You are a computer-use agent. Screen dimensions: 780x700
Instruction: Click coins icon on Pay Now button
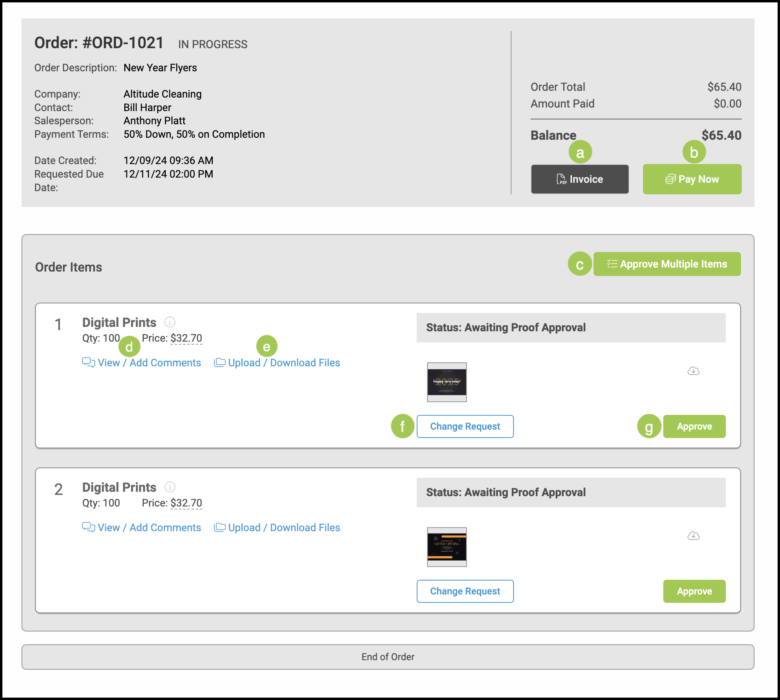coord(670,179)
